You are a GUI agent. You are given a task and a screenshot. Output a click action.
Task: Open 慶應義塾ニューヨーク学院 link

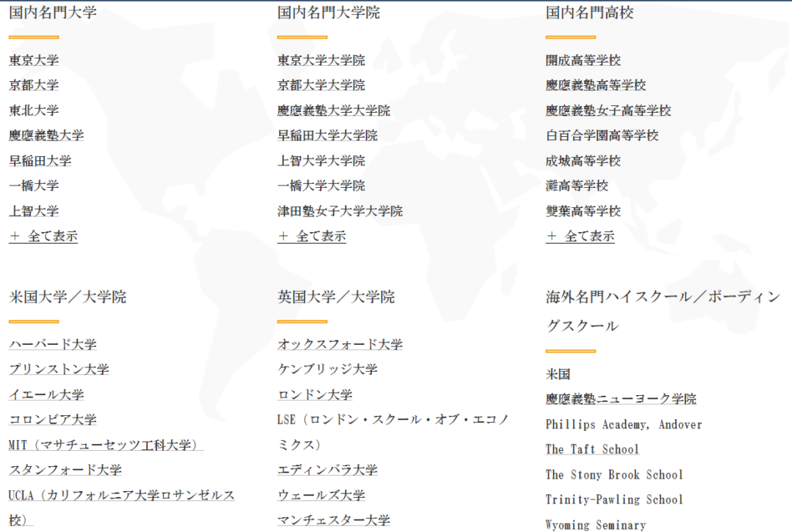click(621, 399)
